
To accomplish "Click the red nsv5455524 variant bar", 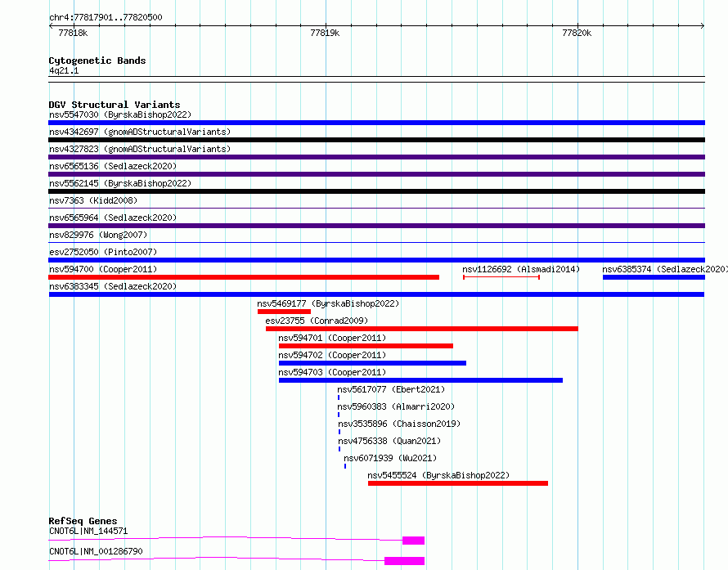I will [x=458, y=483].
